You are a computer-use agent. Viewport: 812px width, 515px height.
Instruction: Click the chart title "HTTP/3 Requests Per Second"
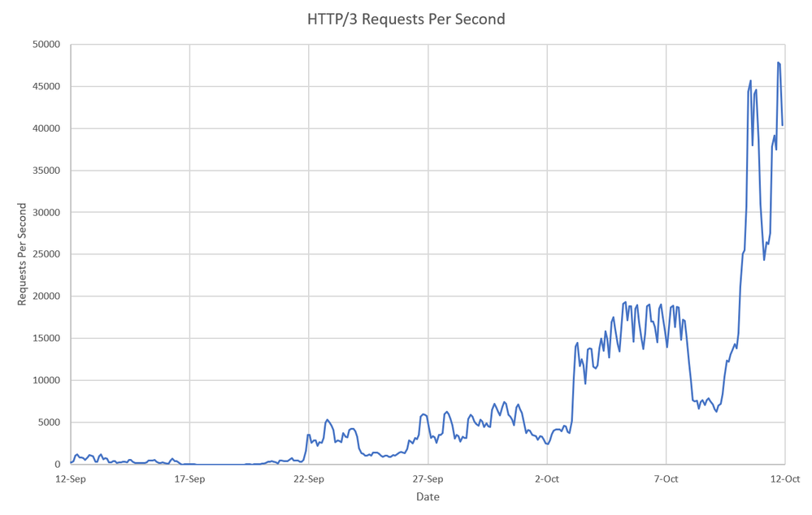coord(406,19)
